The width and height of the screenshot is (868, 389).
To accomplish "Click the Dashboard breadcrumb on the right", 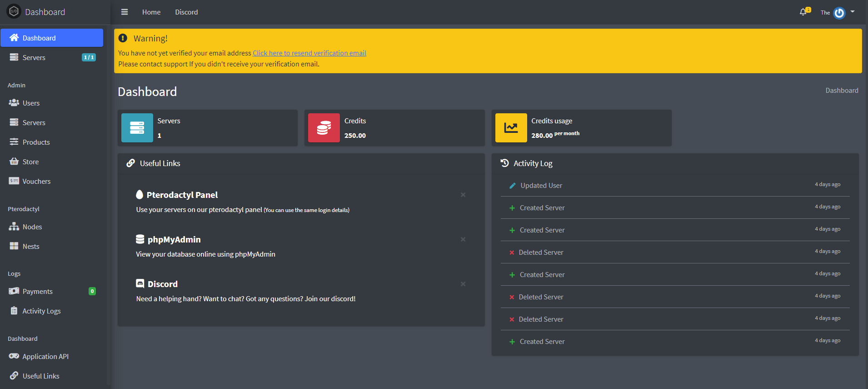I will [x=842, y=91].
